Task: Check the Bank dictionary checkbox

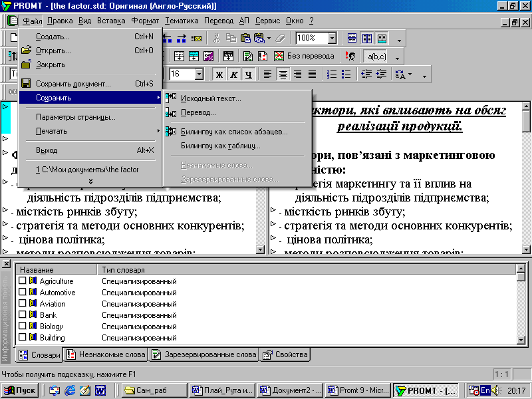Action: click(x=23, y=314)
